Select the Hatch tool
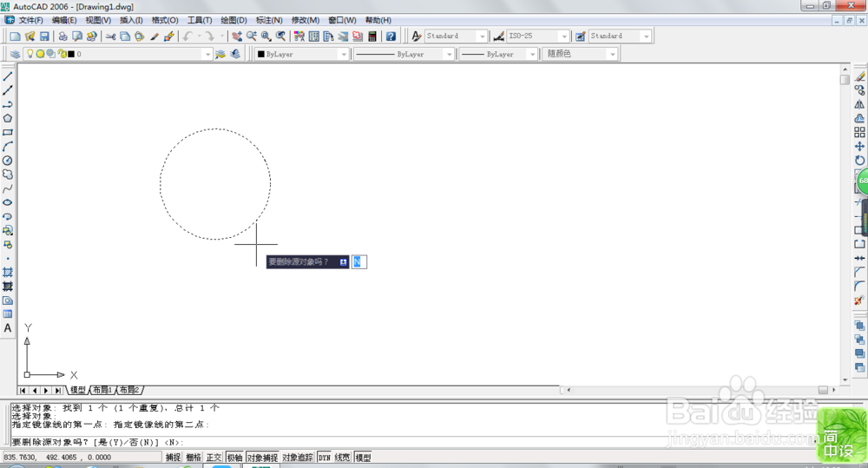The width and height of the screenshot is (868, 468). [x=8, y=273]
